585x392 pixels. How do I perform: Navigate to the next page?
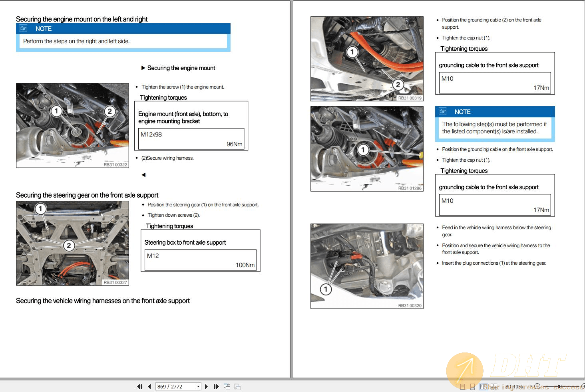(x=206, y=386)
